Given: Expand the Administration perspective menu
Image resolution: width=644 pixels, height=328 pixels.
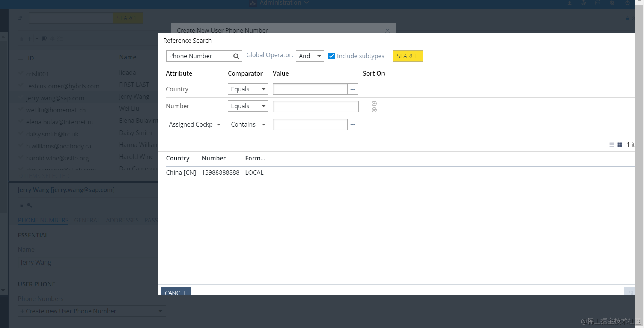Looking at the screenshot, I should point(280,3).
